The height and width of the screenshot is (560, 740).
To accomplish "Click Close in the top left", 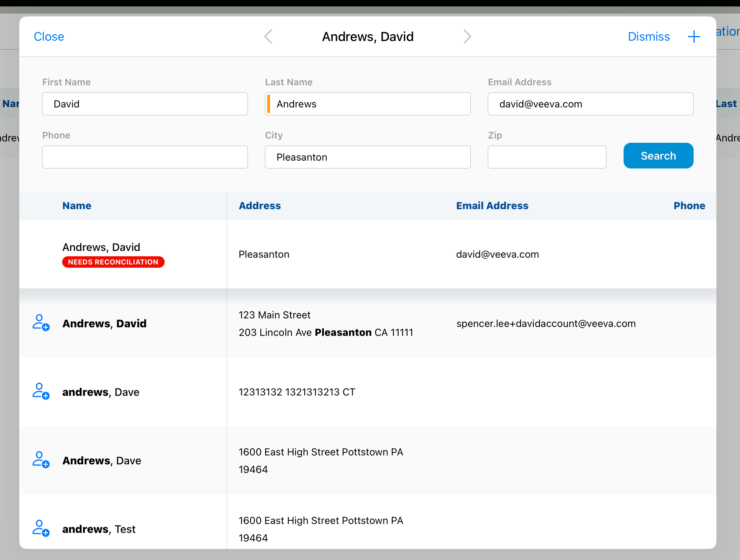I will click(x=49, y=36).
